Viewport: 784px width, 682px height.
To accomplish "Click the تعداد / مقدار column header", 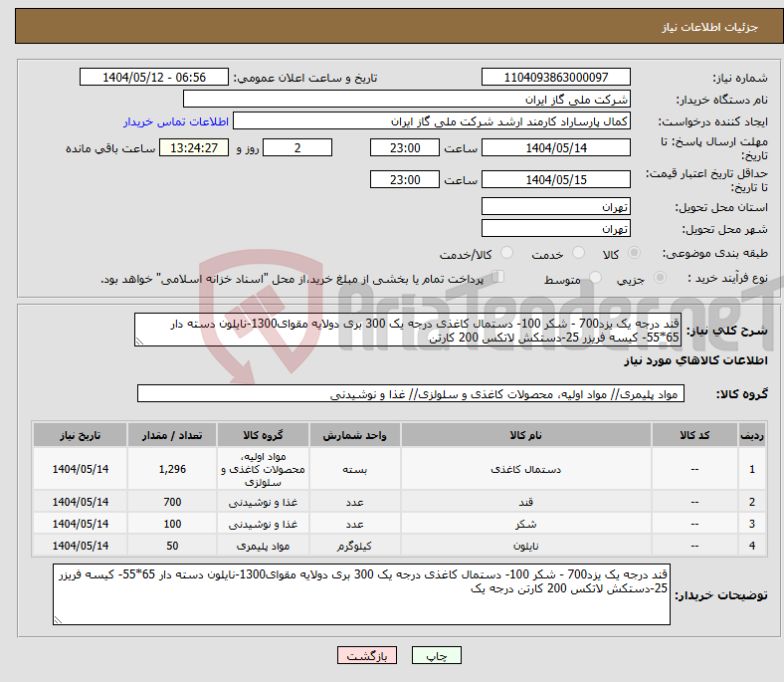I will pos(172,435).
